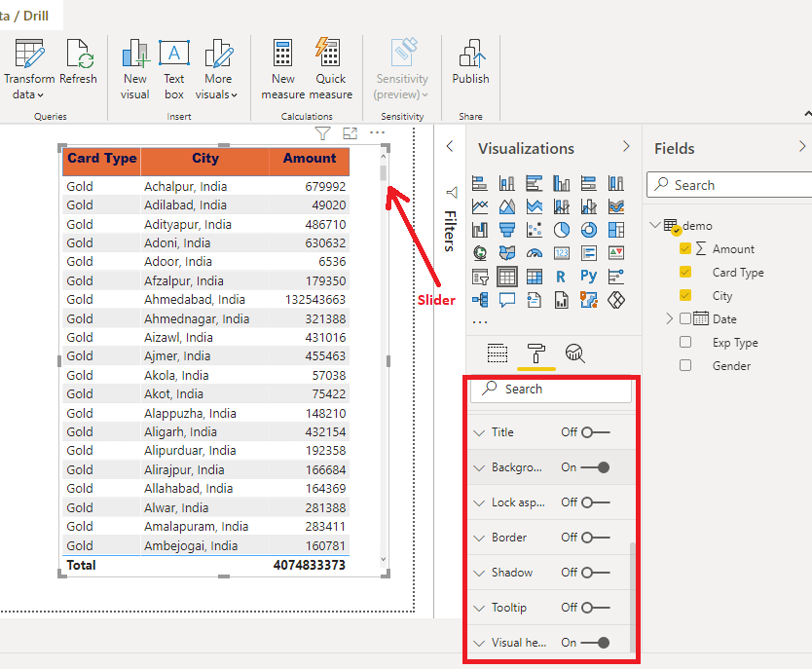Check the Gender field checkbox
This screenshot has height=669, width=812.
(686, 366)
